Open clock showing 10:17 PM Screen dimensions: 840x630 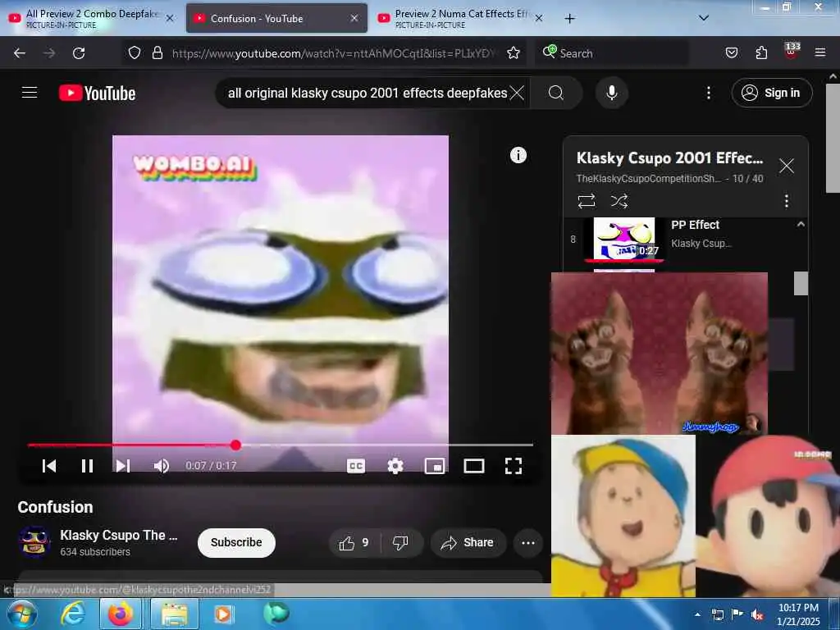point(798,614)
